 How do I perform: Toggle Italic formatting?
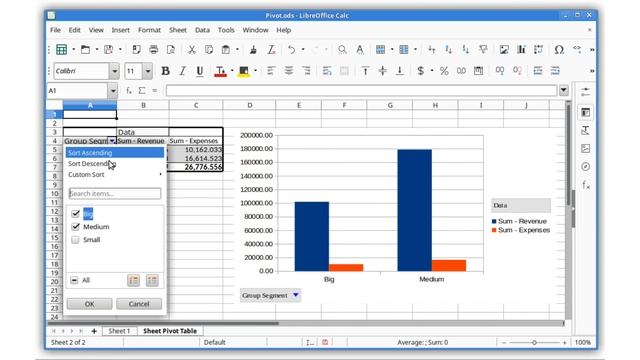pos(182,71)
